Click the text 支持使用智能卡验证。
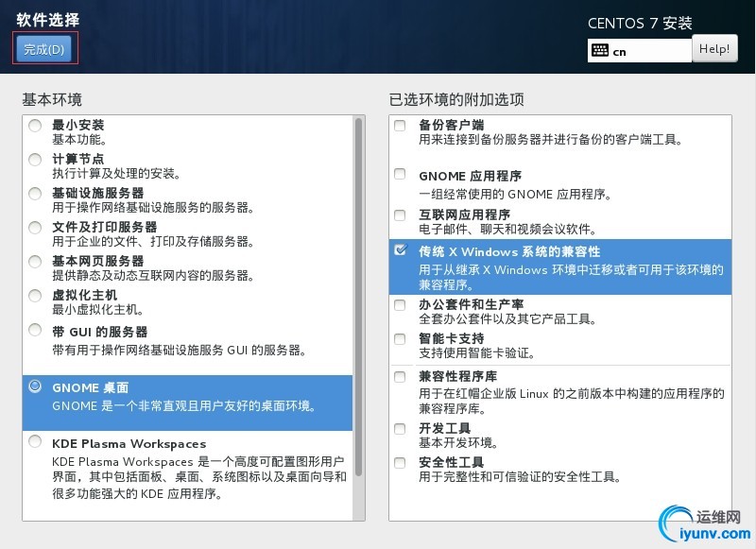The width and height of the screenshot is (756, 549). [477, 353]
